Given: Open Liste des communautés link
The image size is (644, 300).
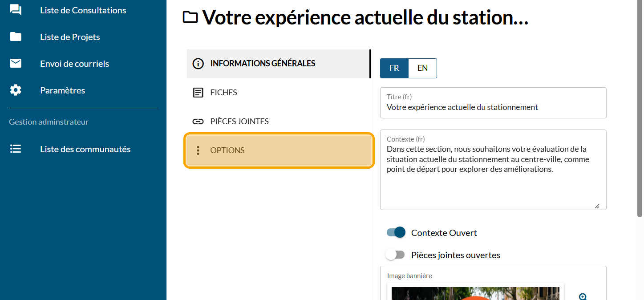Looking at the screenshot, I should [85, 149].
